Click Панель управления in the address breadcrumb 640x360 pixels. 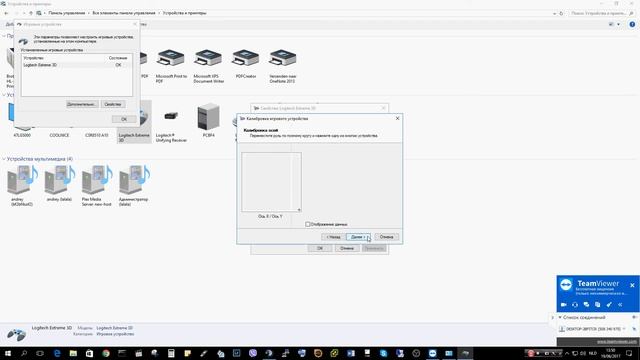point(67,13)
